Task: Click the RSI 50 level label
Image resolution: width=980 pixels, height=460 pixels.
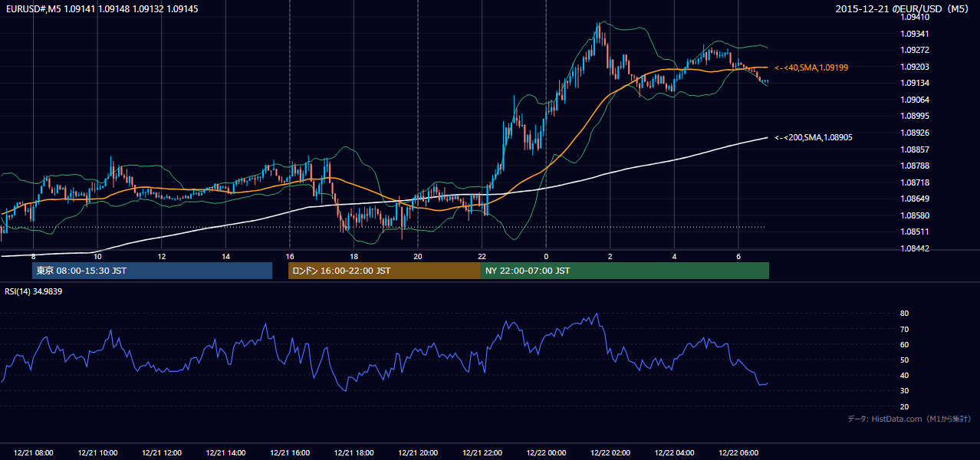Action: pyautogui.click(x=904, y=360)
